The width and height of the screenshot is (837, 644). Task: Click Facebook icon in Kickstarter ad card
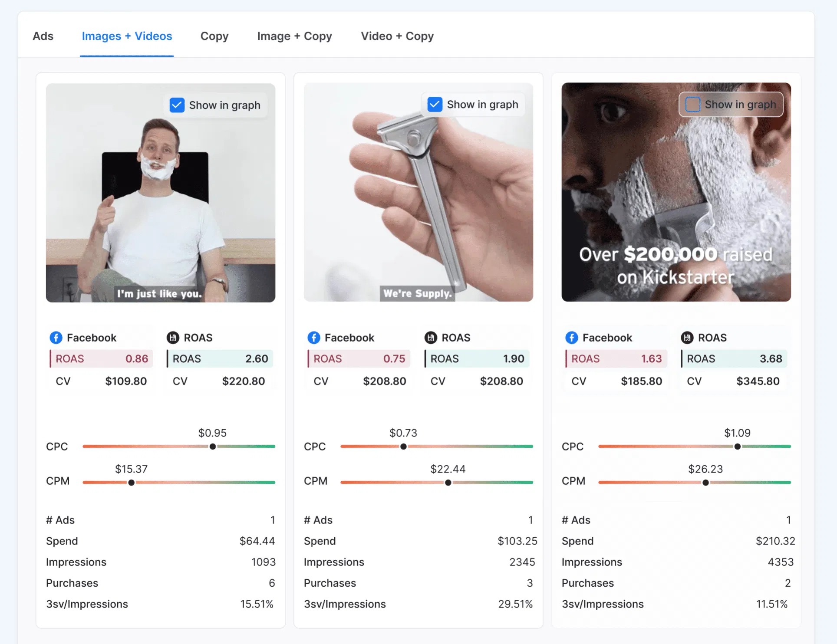(x=572, y=338)
